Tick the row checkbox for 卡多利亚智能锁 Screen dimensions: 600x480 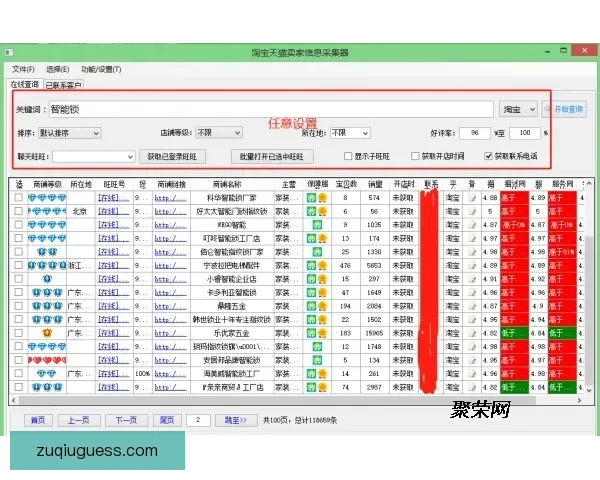tap(18, 292)
